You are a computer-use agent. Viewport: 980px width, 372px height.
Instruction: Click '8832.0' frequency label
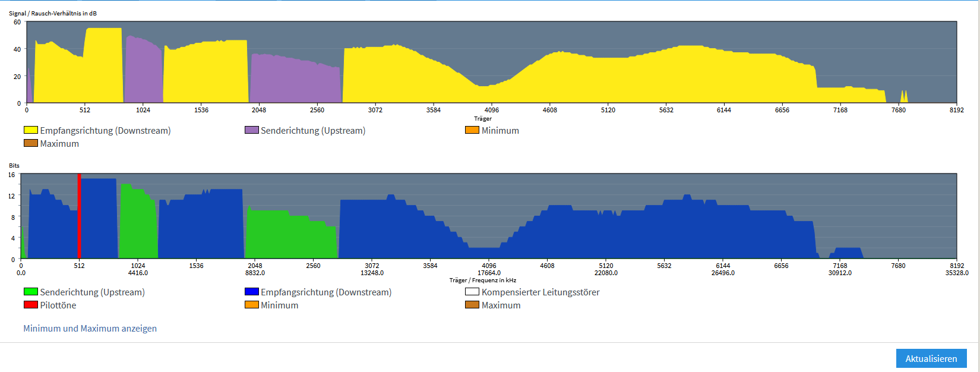[255, 273]
